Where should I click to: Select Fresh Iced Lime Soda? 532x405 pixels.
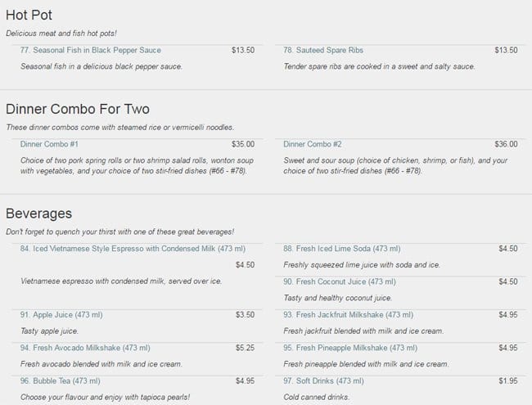pos(342,249)
